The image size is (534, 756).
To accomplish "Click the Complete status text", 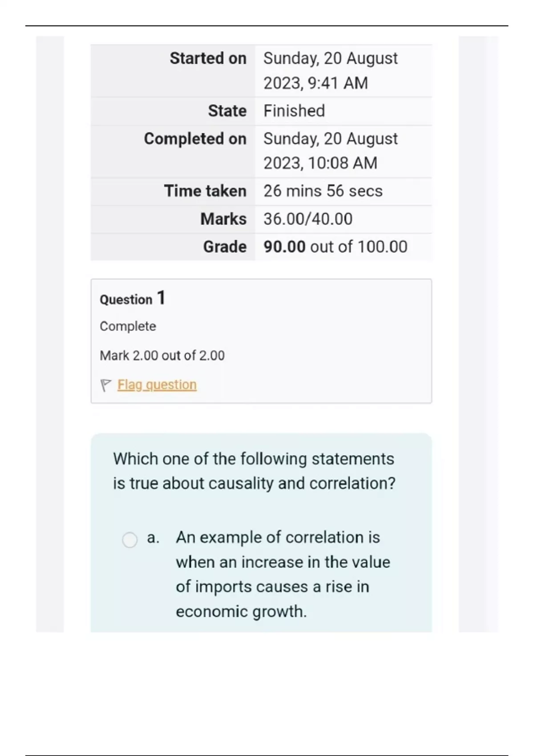I will pos(128,326).
